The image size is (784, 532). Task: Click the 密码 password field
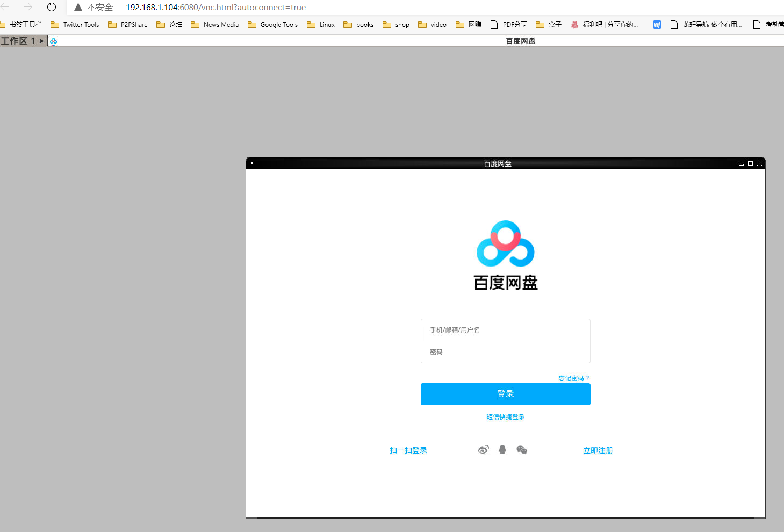506,352
